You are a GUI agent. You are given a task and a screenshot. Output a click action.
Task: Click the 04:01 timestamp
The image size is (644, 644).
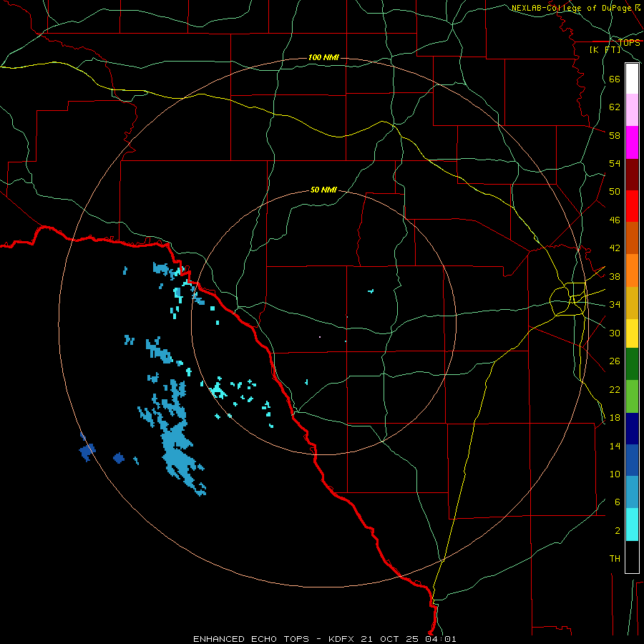(439, 639)
